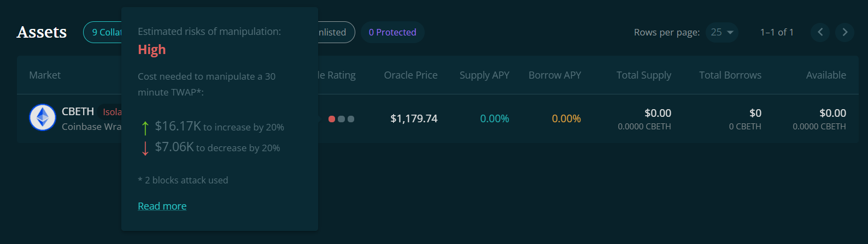The image size is (868, 244).
Task: Toggle the 9 Collateral filter chip
Action: [103, 32]
